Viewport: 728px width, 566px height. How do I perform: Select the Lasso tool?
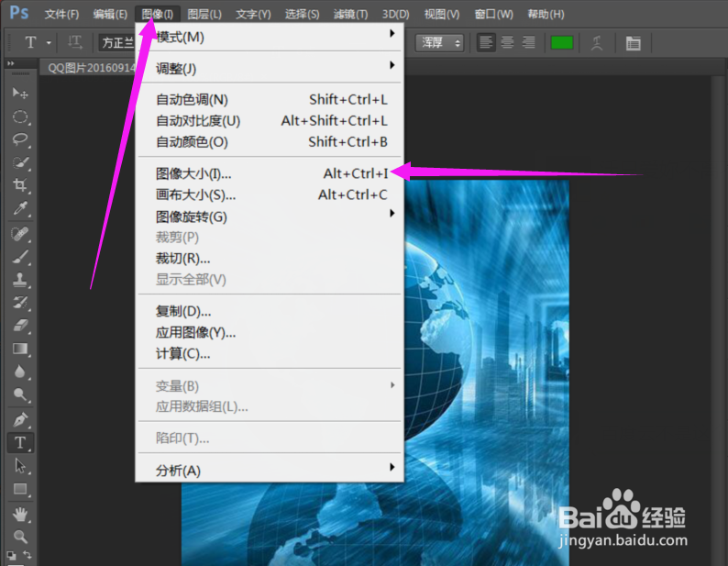pyautogui.click(x=20, y=139)
